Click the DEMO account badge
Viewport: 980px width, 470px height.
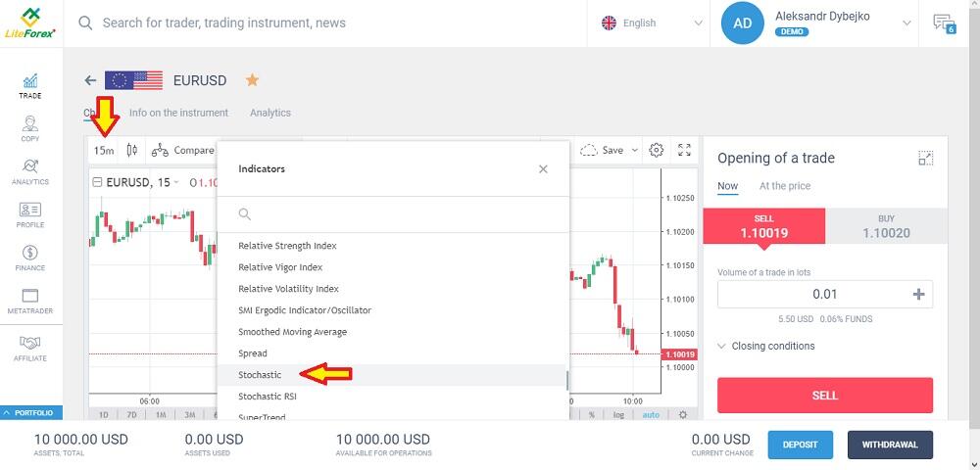click(791, 32)
